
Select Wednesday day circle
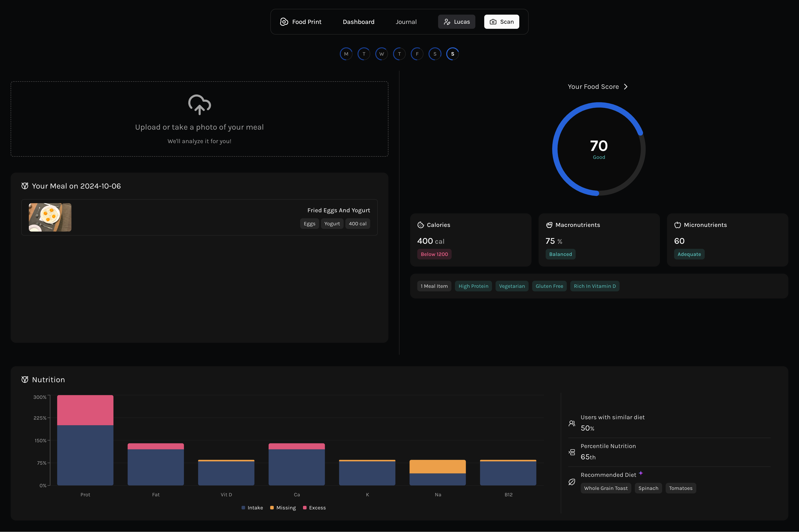pos(381,54)
